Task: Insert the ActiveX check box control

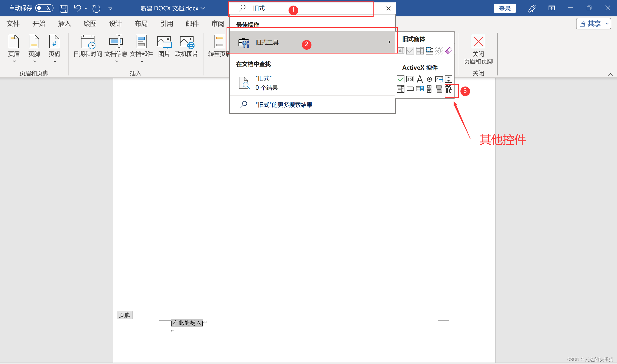Action: tap(400, 79)
